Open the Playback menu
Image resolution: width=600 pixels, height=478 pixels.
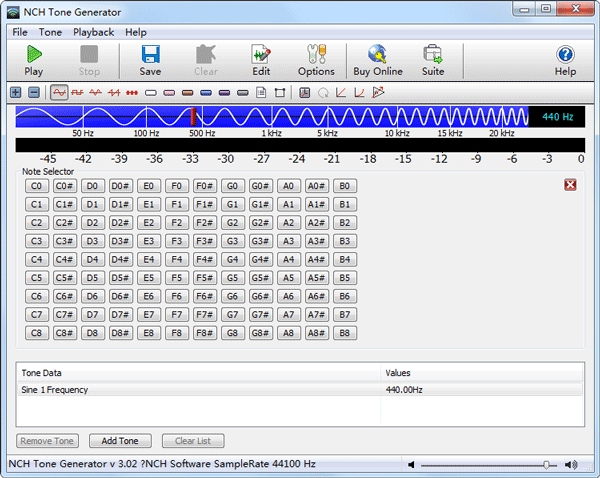pyautogui.click(x=93, y=32)
